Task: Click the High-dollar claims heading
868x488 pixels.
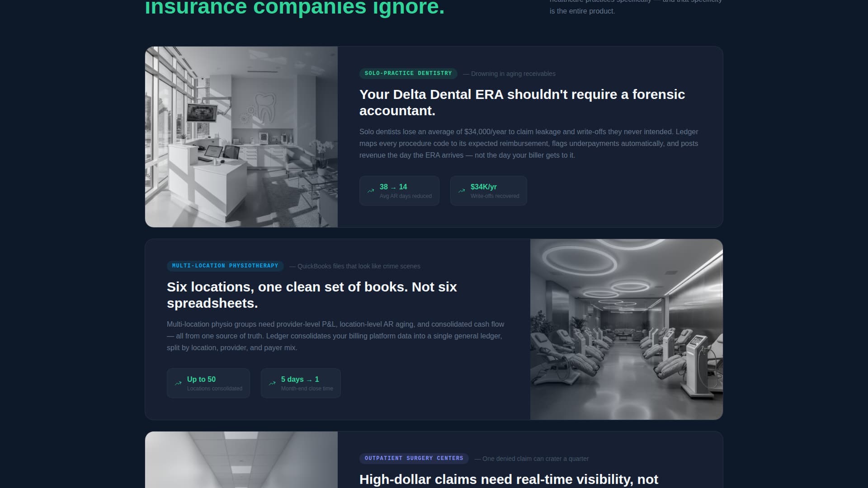Action: [x=508, y=479]
